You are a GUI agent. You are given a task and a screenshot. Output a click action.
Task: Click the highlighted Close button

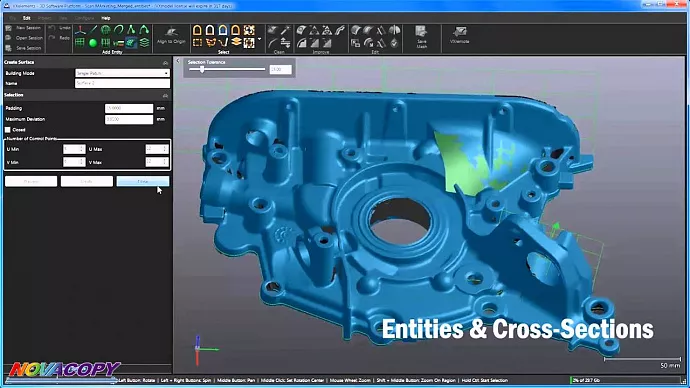coord(143,181)
